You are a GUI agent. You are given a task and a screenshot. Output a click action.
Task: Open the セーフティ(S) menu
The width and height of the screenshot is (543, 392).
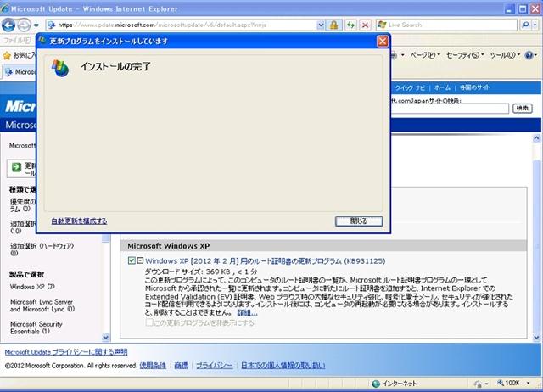(465, 55)
